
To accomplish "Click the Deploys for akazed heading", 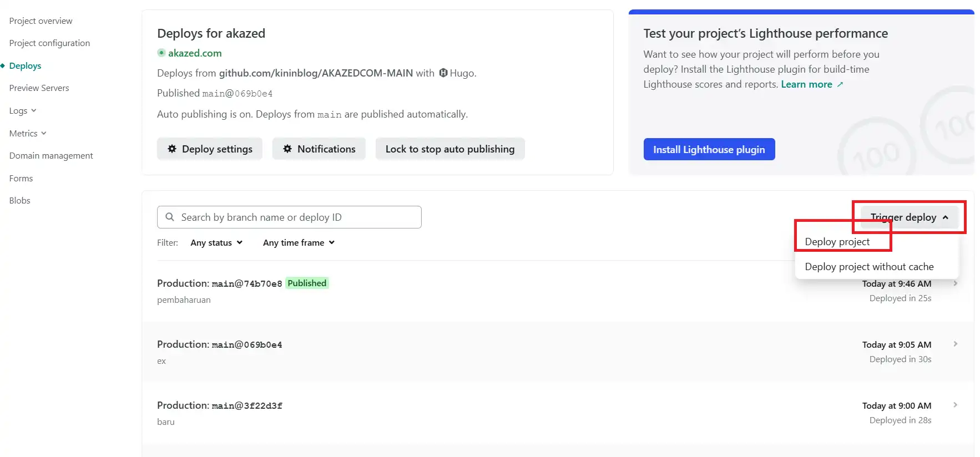I will pyautogui.click(x=211, y=33).
